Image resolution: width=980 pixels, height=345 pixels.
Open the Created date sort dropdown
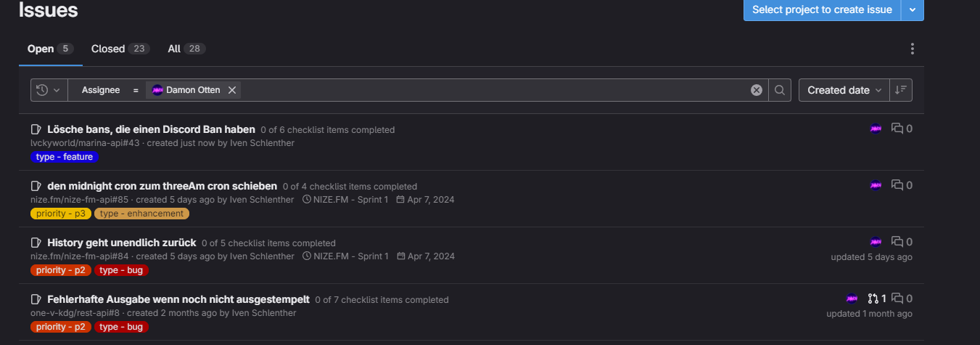pyautogui.click(x=844, y=90)
